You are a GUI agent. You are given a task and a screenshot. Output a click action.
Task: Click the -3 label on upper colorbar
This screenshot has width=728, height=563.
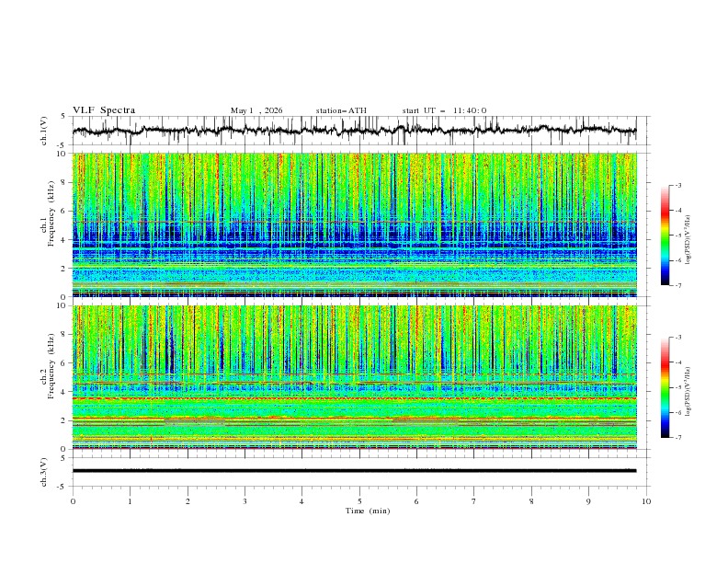(x=677, y=185)
